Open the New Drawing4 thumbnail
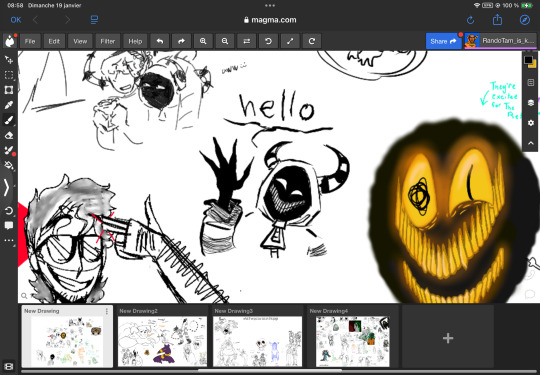 (x=352, y=336)
